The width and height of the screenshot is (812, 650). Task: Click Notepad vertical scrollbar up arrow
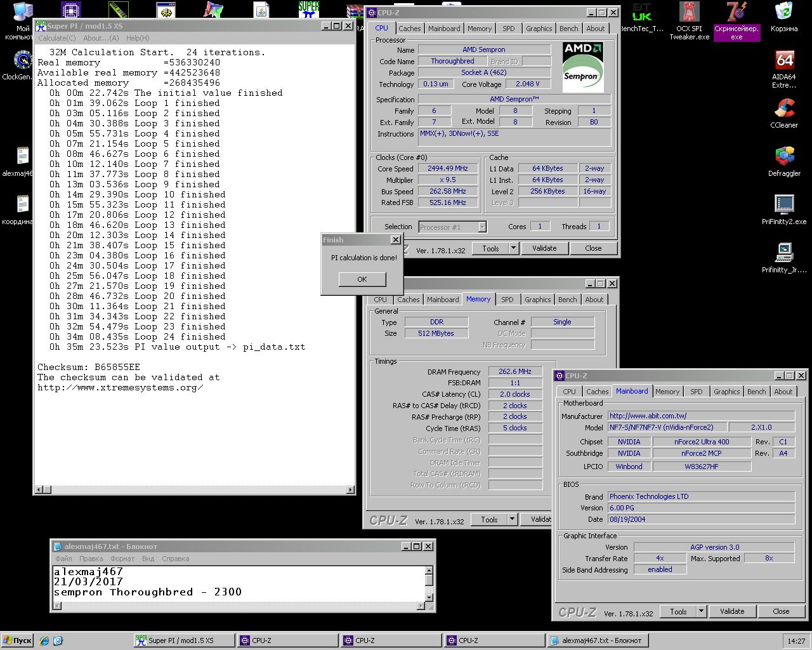429,570
